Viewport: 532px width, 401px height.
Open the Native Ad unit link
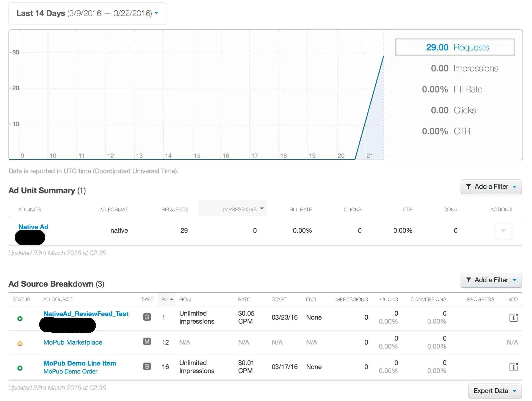pos(33,227)
